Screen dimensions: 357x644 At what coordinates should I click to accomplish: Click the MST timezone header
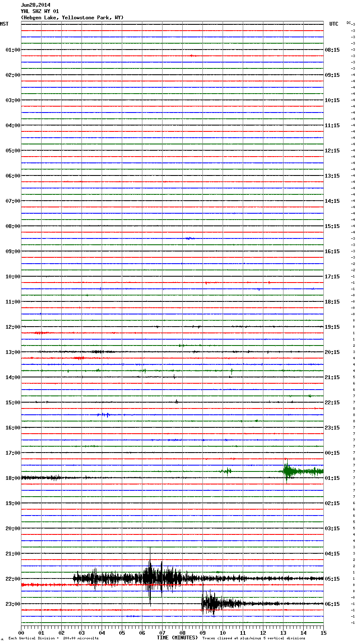point(4,24)
